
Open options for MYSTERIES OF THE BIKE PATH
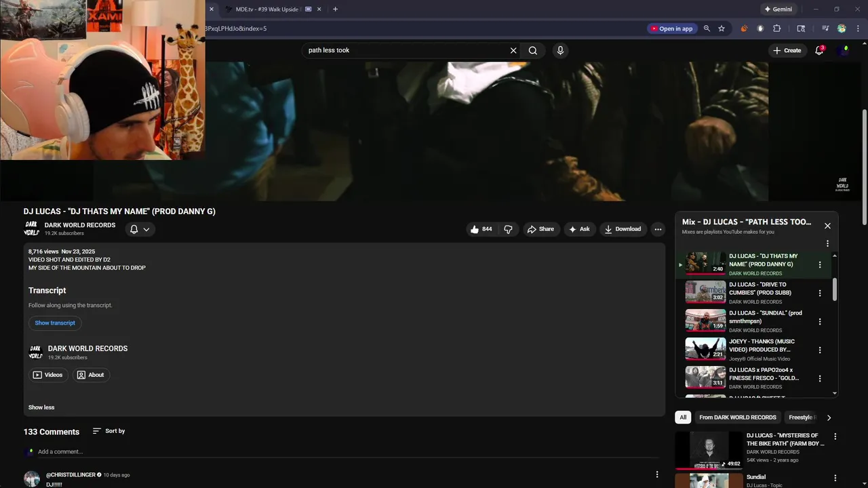pyautogui.click(x=835, y=437)
